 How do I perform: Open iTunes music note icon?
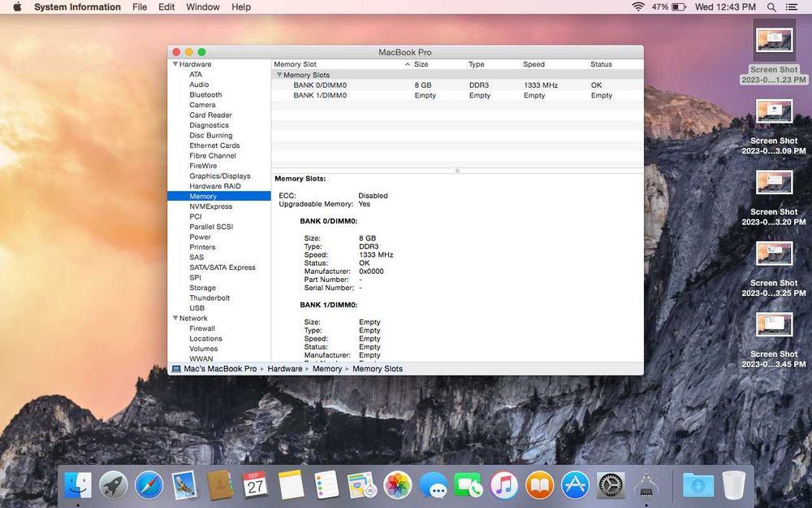[x=504, y=486]
